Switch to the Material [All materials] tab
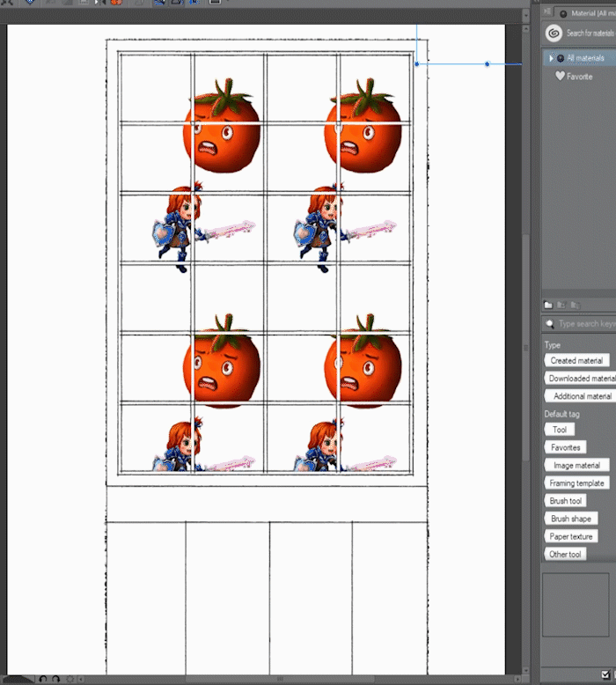The width and height of the screenshot is (616, 685). coord(587,13)
